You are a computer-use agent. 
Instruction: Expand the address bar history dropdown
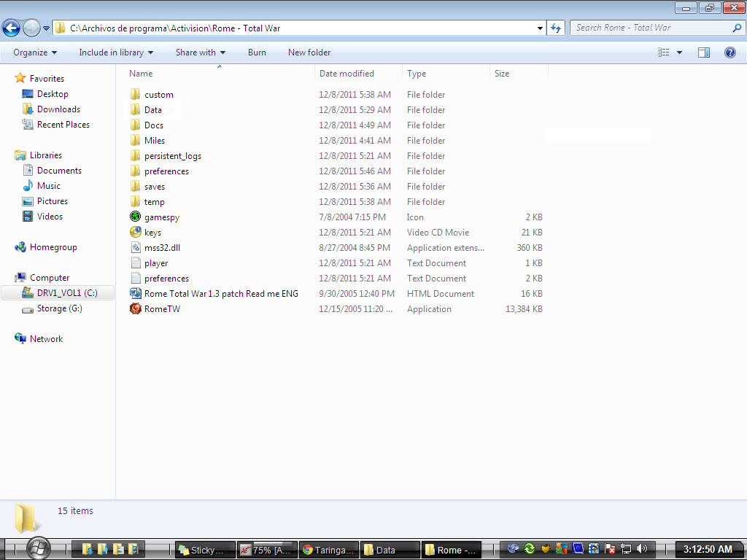coord(540,28)
